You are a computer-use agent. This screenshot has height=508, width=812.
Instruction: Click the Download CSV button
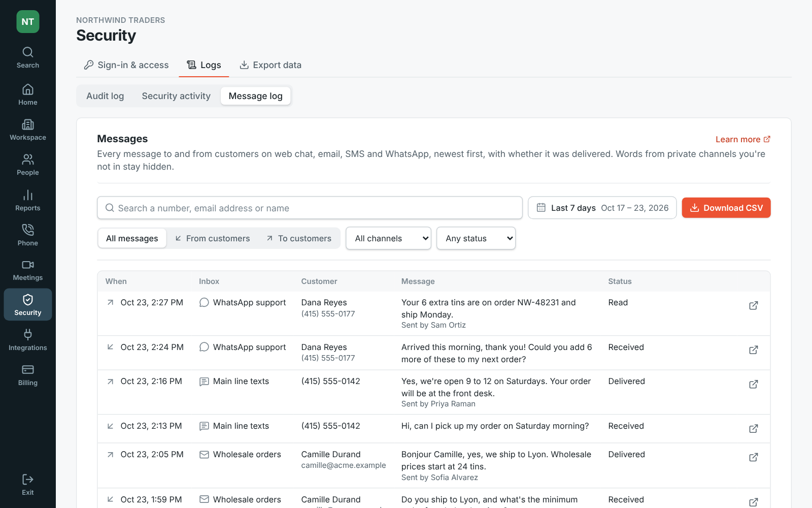726,208
